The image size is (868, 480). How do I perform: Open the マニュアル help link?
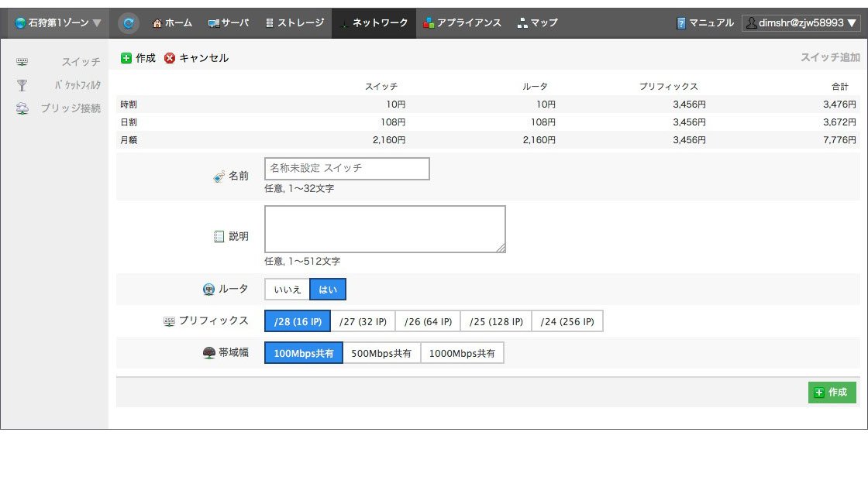click(x=705, y=23)
